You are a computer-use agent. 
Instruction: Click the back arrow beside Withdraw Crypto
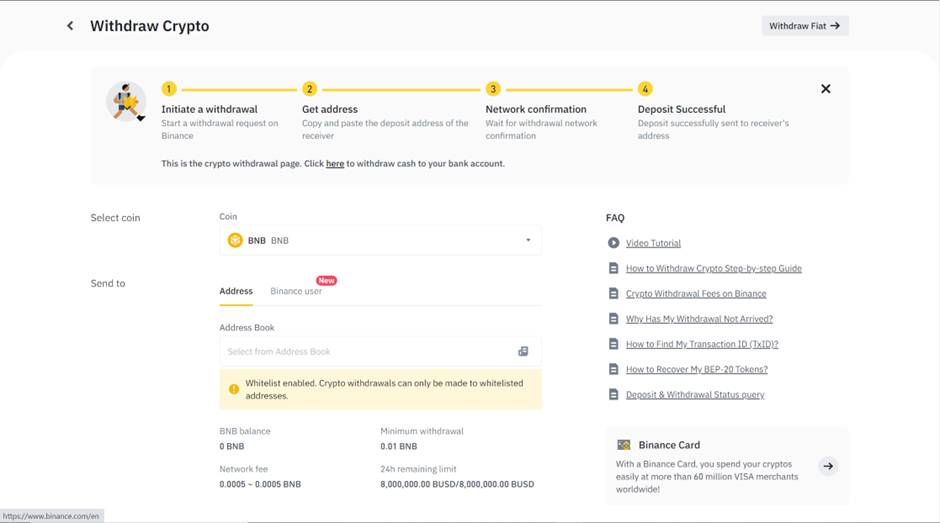click(70, 26)
